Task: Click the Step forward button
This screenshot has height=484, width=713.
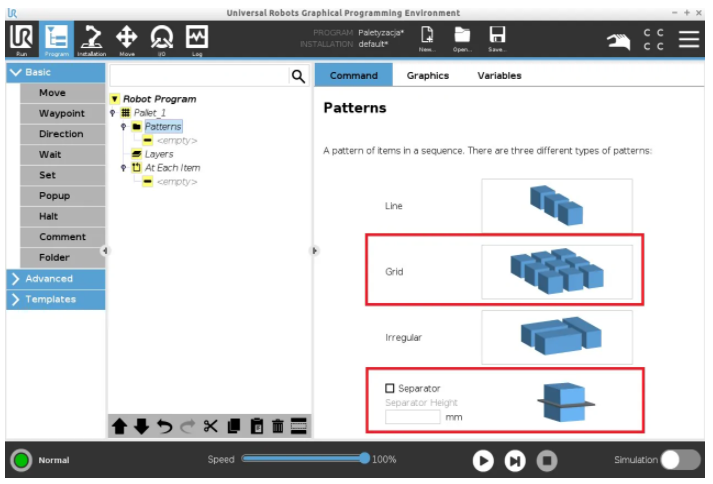Action: coord(515,461)
